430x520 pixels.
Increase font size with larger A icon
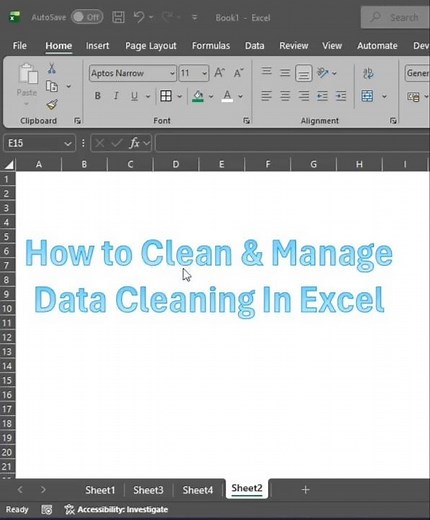pyautogui.click(x=219, y=73)
